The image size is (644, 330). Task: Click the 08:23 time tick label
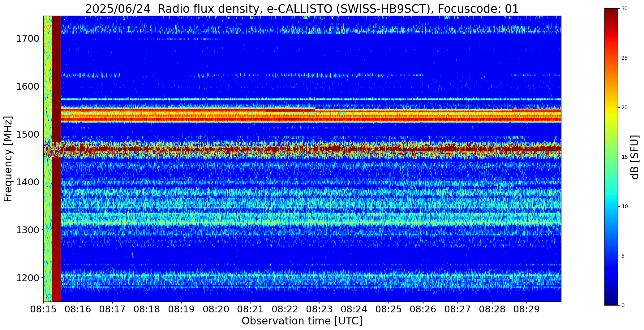(x=320, y=309)
